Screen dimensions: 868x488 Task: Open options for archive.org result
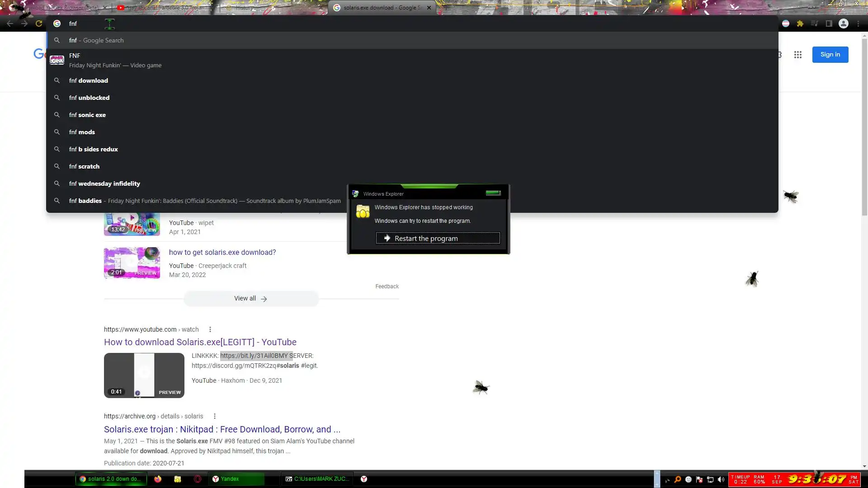coord(214,416)
